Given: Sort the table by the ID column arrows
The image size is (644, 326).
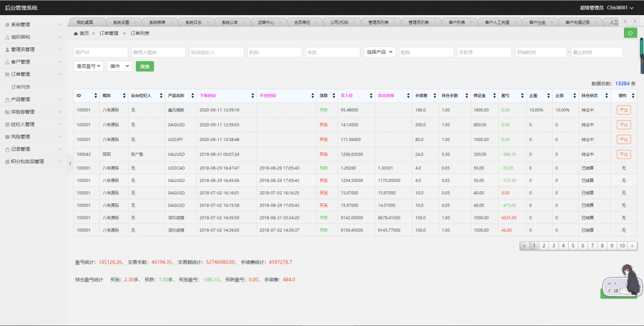Looking at the screenshot, I should point(96,96).
